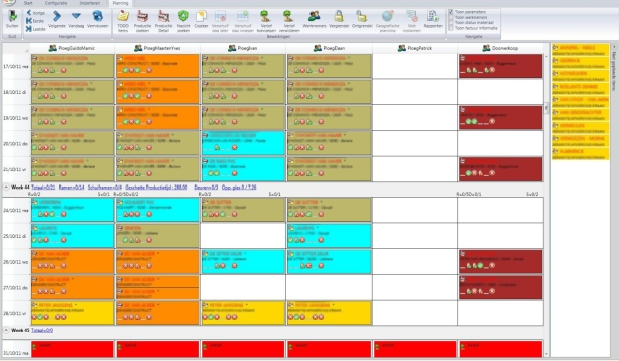Click the Ramen link in Week 44

(71, 187)
